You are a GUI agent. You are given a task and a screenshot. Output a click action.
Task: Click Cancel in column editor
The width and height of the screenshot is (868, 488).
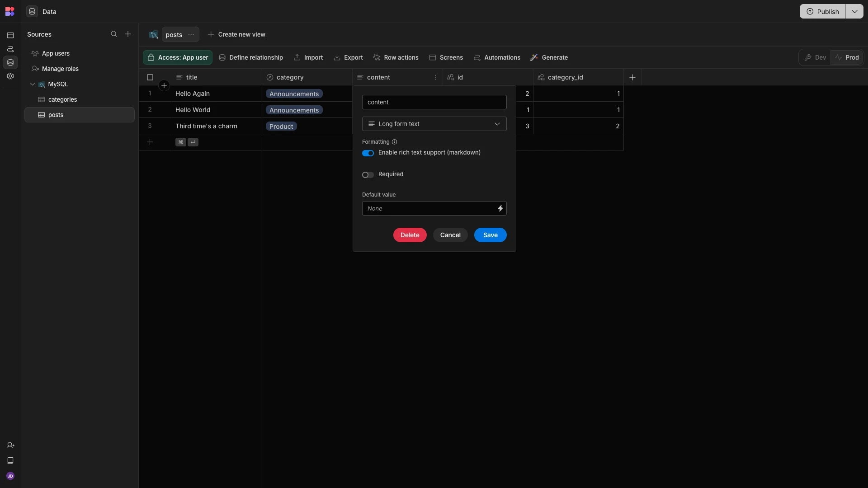click(450, 235)
